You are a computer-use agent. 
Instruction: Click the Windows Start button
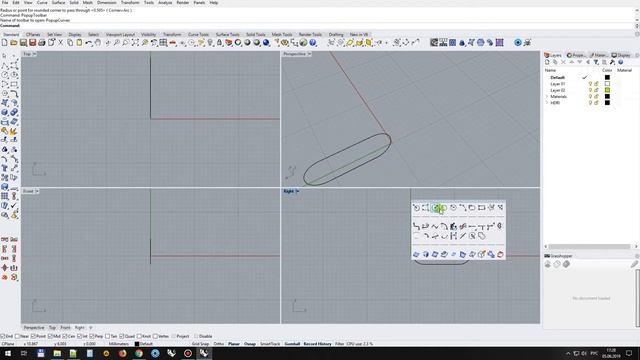[x=8, y=353]
